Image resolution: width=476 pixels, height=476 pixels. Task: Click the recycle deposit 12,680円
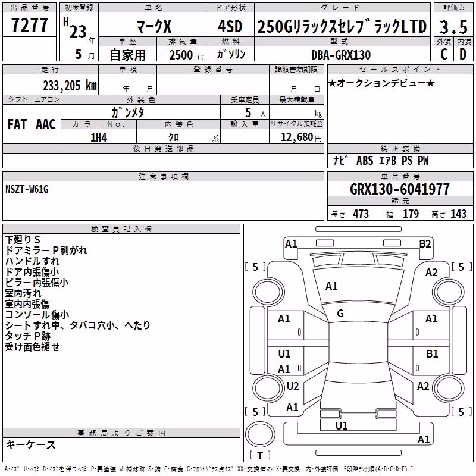coord(301,137)
